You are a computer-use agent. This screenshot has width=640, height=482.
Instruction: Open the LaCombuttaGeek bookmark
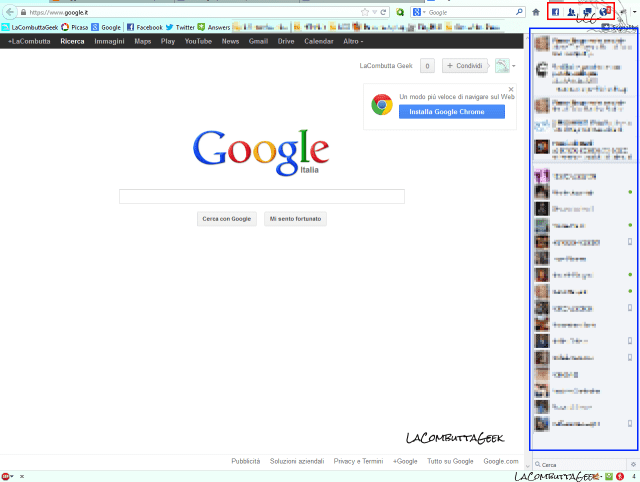pos(30,27)
